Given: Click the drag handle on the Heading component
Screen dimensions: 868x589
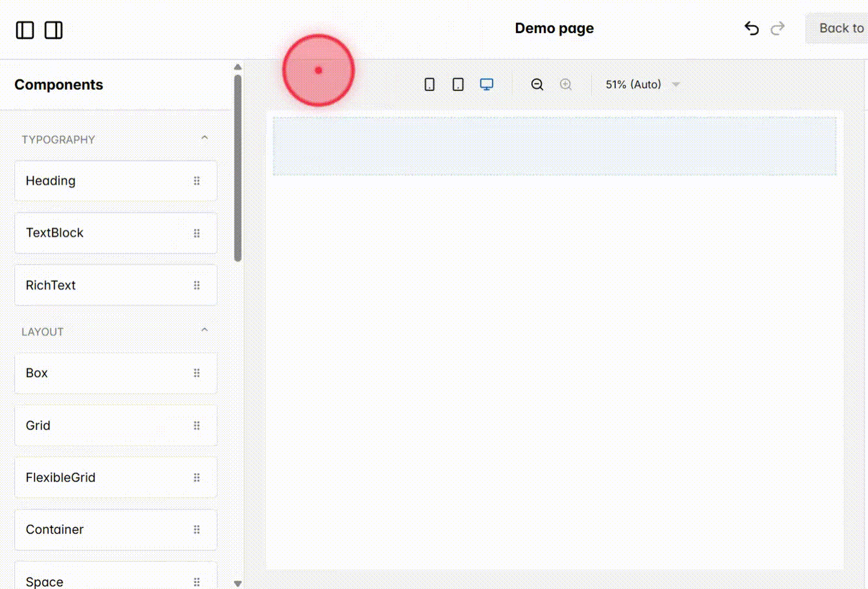Looking at the screenshot, I should click(197, 181).
